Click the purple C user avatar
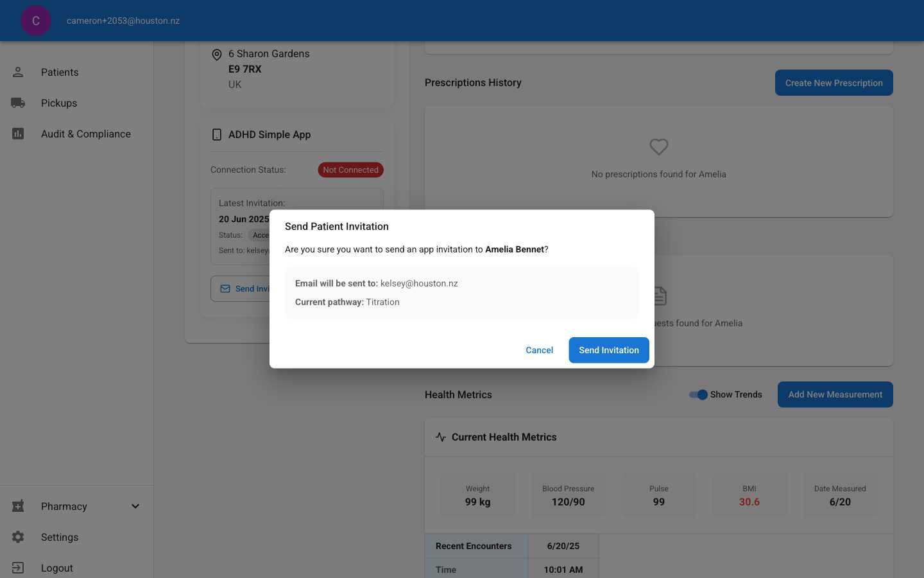 pyautogui.click(x=36, y=21)
